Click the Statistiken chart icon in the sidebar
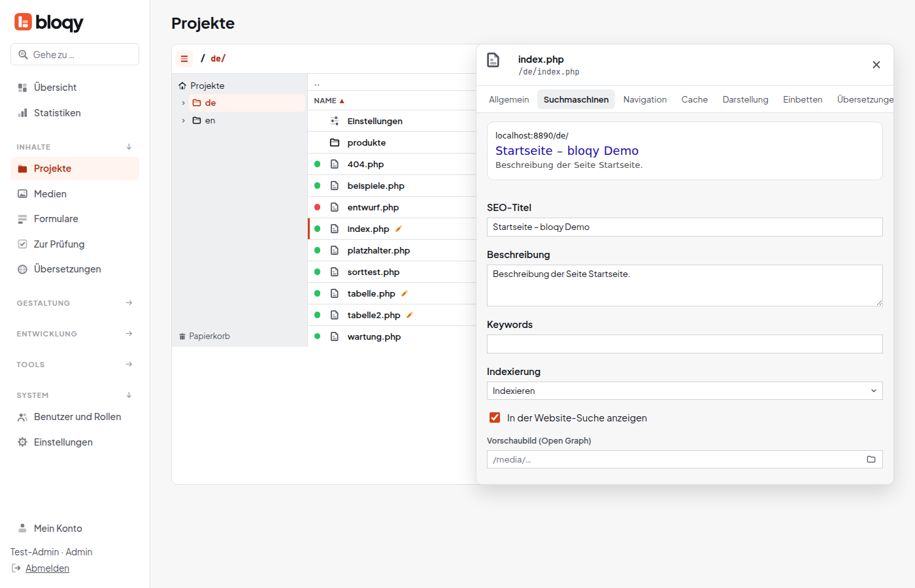The height and width of the screenshot is (588, 915). pyautogui.click(x=22, y=113)
